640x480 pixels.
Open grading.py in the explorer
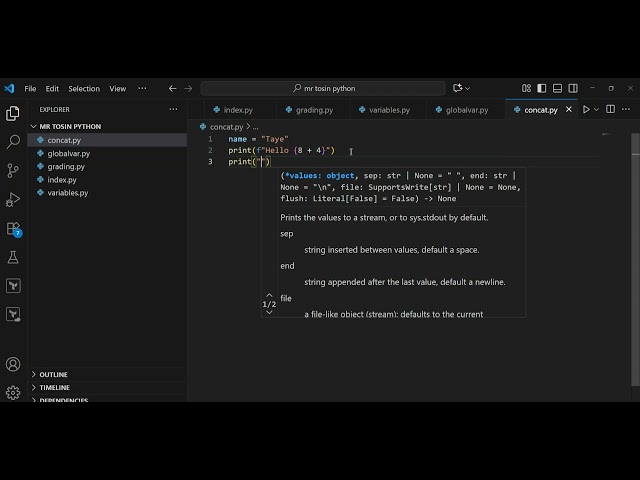(108, 167)
